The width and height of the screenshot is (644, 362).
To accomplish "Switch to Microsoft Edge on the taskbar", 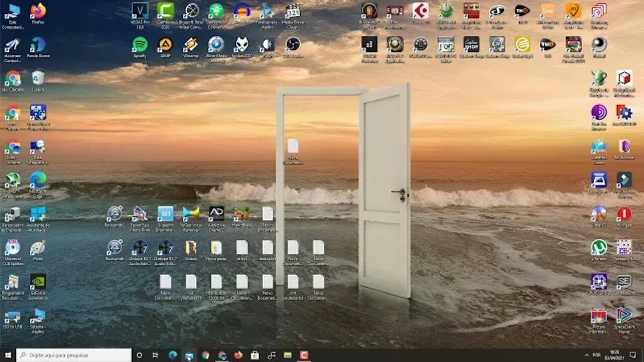I will pos(173,355).
